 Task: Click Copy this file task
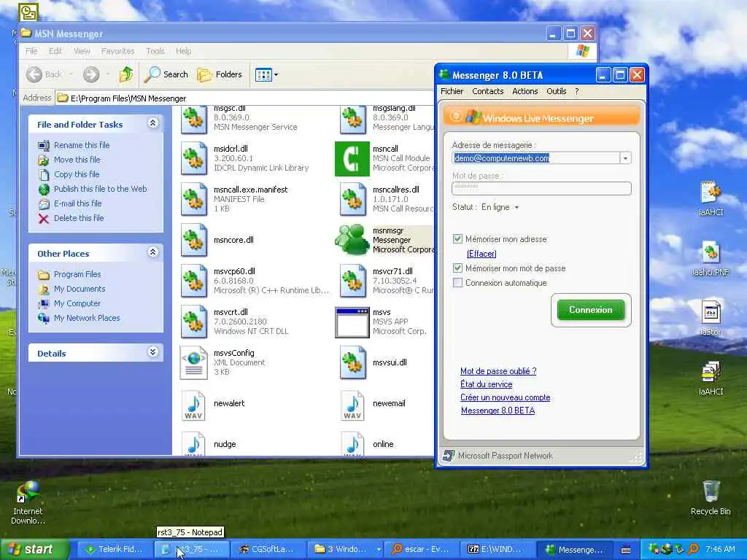pyautogui.click(x=76, y=174)
